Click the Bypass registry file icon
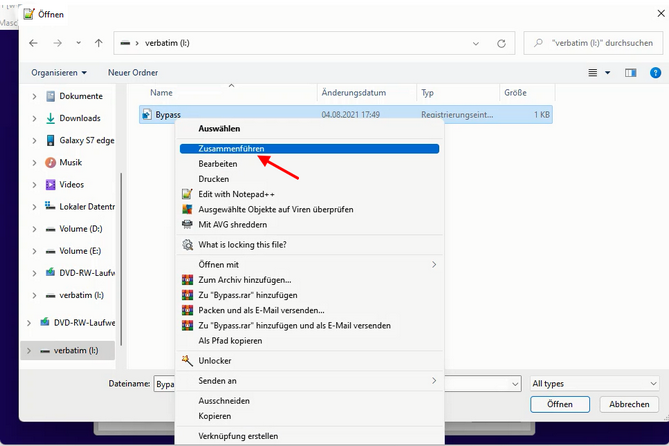The height and width of the screenshot is (446, 669). pyautogui.click(x=147, y=115)
